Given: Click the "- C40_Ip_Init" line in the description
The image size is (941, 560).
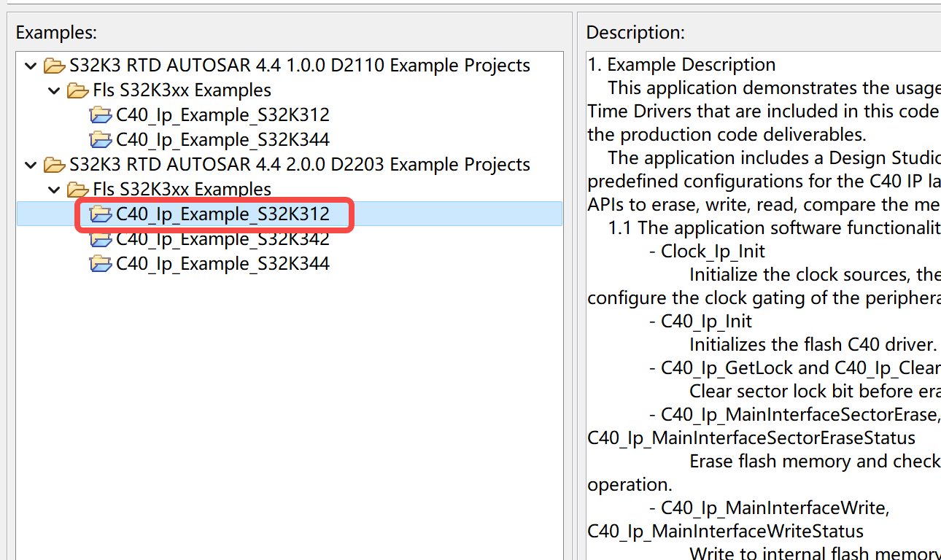Looking at the screenshot, I should 700,322.
